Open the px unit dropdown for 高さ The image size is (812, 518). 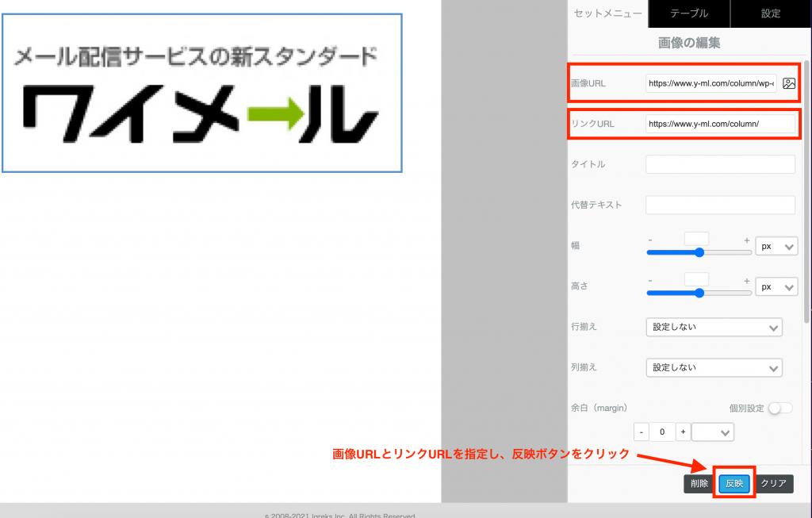pyautogui.click(x=776, y=287)
